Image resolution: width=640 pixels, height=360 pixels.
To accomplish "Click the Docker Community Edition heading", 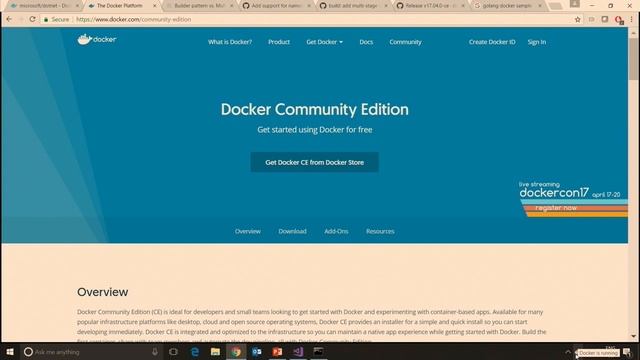I will [315, 109].
